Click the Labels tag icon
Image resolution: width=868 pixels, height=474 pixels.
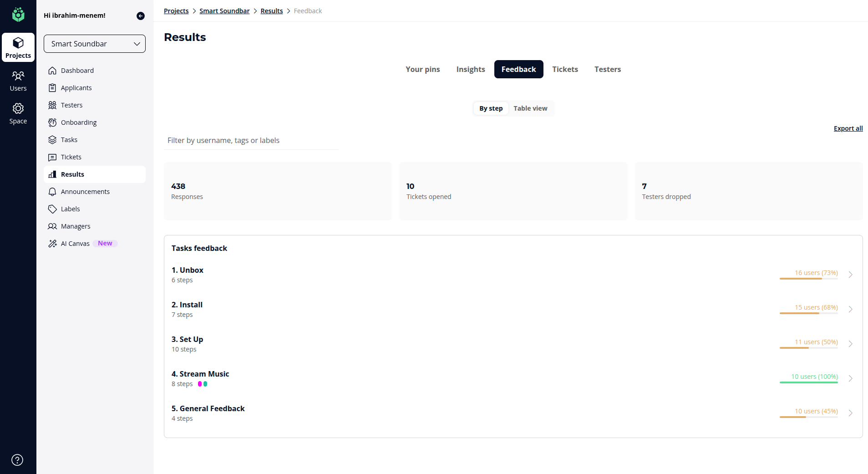52,209
